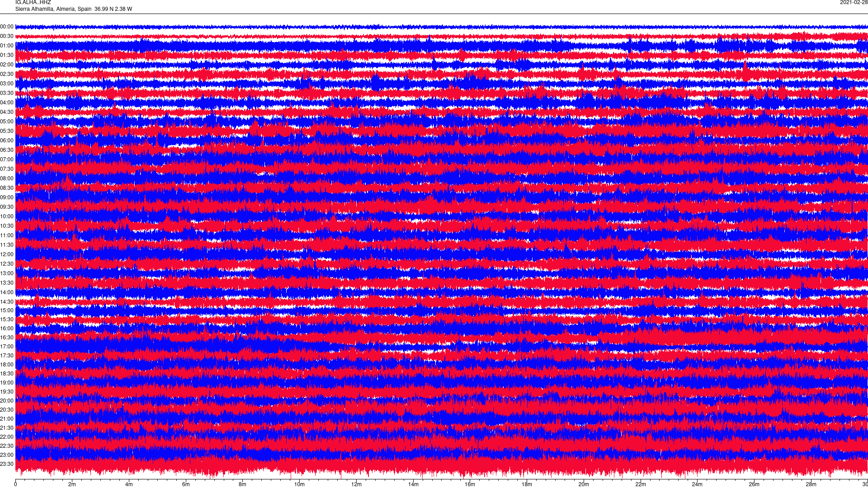Select the 05:30 trace label
This screenshot has width=868, height=488.
pyautogui.click(x=7, y=131)
